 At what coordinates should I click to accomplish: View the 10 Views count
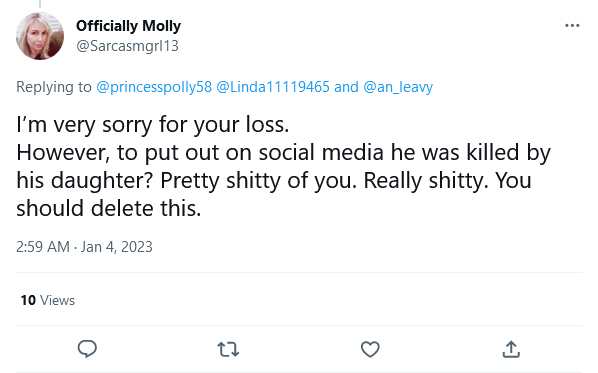48,301
